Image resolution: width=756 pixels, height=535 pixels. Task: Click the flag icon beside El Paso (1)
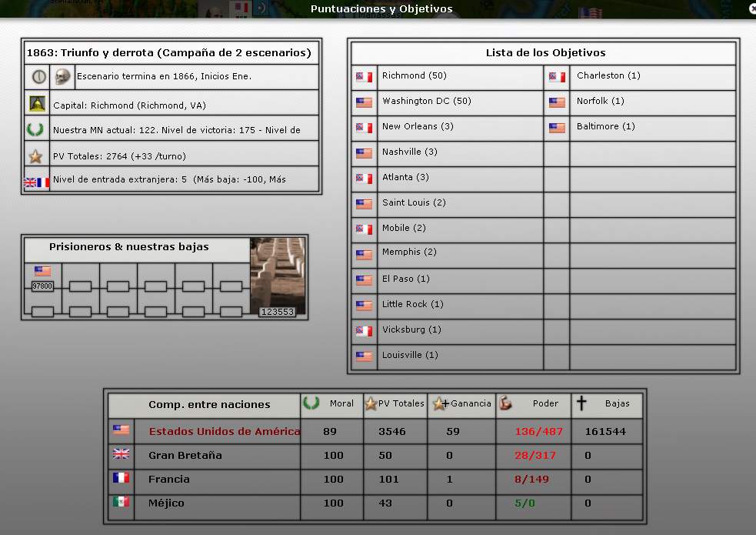click(x=364, y=280)
